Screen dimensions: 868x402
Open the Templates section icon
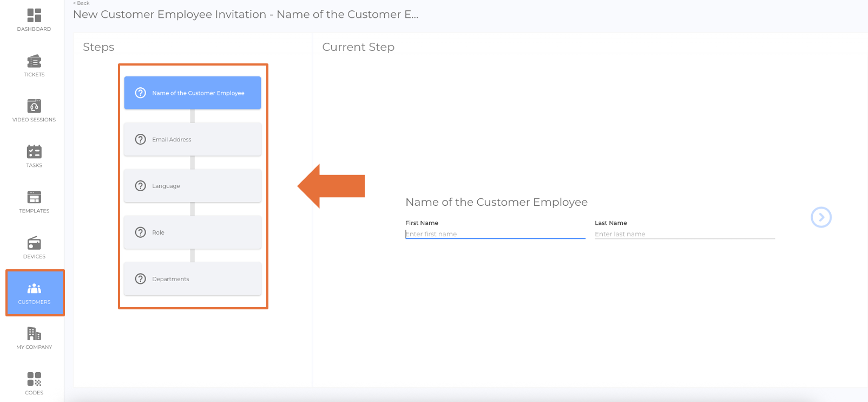(34, 197)
